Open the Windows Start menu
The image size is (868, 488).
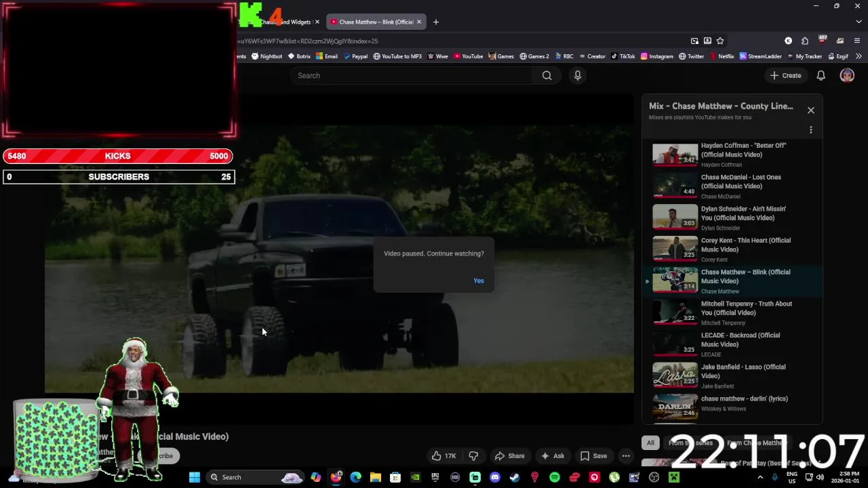pos(195,477)
